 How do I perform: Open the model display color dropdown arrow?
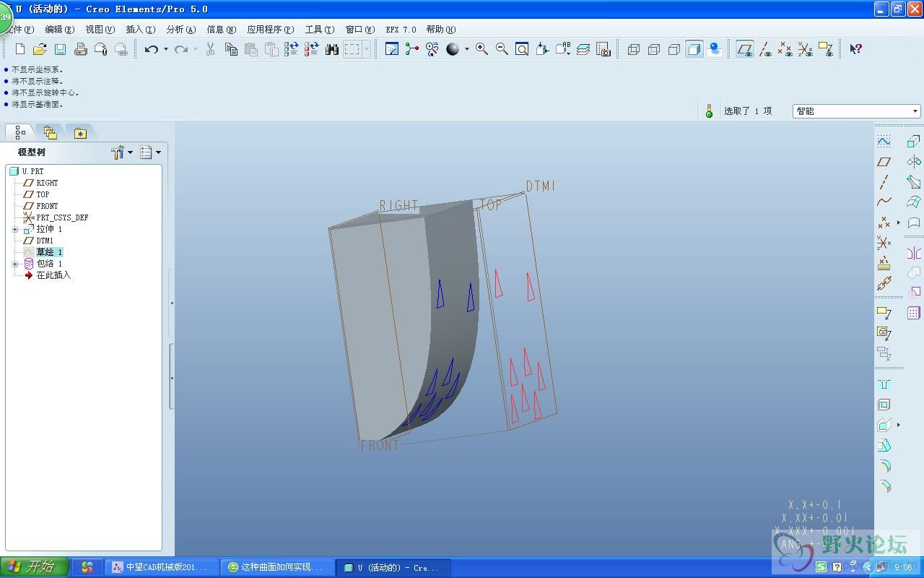466,49
